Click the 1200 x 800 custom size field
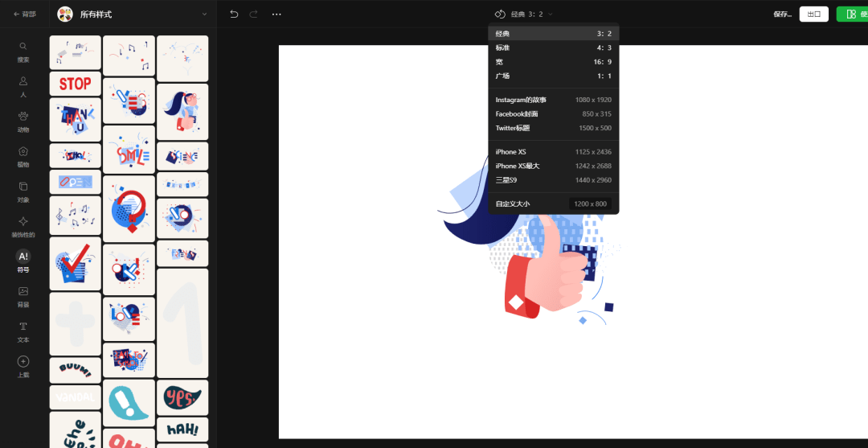Image resolution: width=868 pixels, height=448 pixels. (x=590, y=203)
